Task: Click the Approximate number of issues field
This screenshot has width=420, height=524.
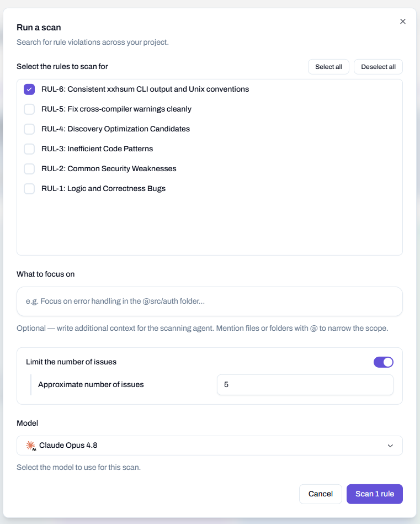Action: 305,385
